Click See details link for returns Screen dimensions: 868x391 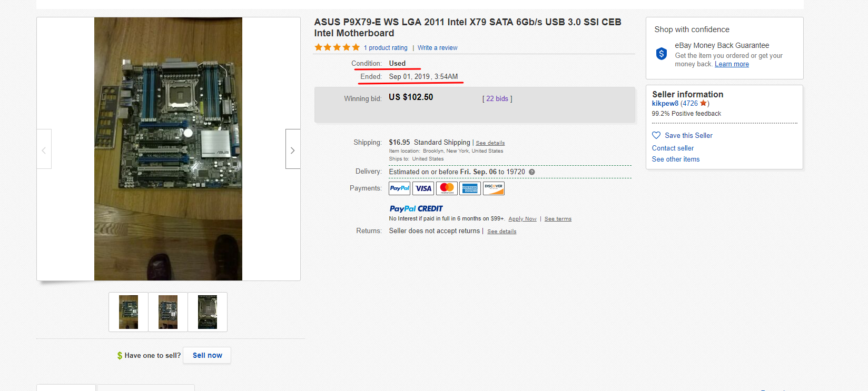(502, 232)
